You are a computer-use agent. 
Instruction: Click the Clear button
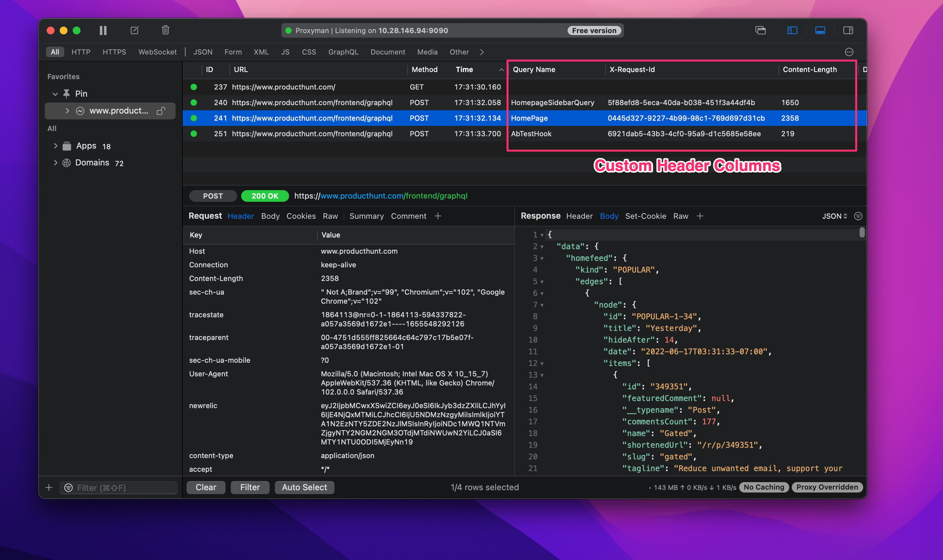tap(206, 487)
